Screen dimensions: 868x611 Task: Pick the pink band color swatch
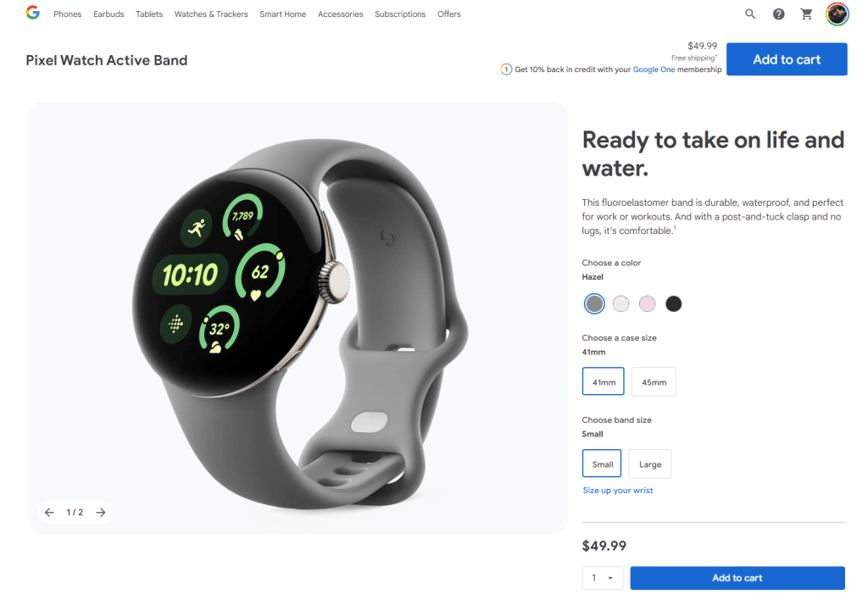pos(647,304)
